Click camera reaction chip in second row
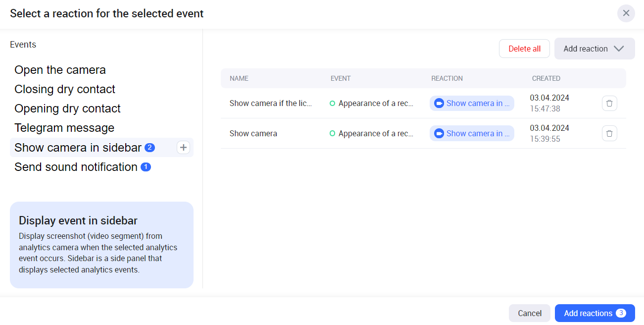The width and height of the screenshot is (644, 325). point(472,133)
